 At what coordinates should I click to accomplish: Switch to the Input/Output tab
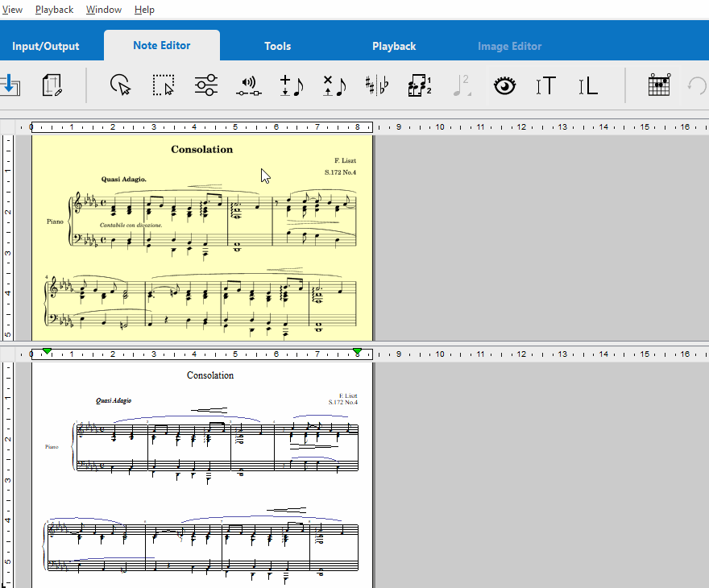coord(46,46)
